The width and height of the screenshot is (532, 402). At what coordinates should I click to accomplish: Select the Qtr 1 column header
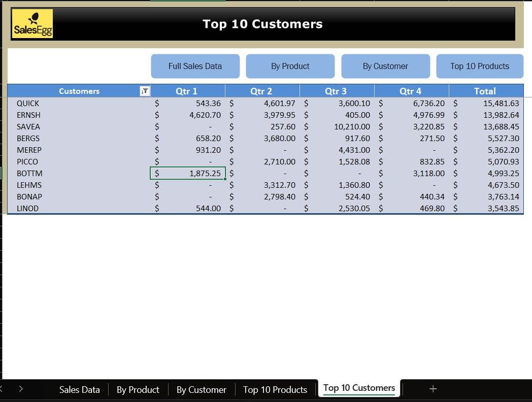click(187, 91)
